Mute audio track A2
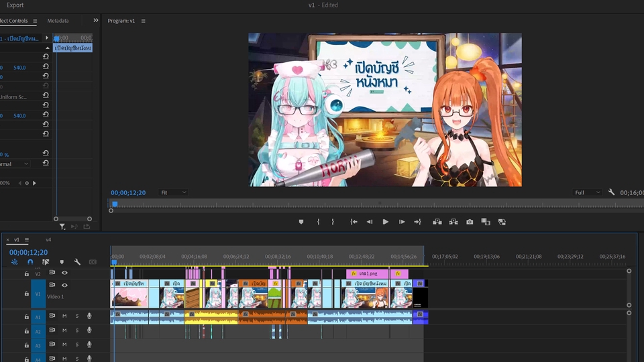This screenshot has height=362, width=644. [64, 330]
